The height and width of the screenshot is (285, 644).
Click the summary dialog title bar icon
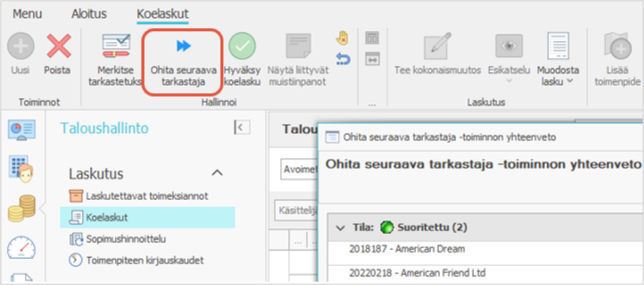tap(332, 137)
